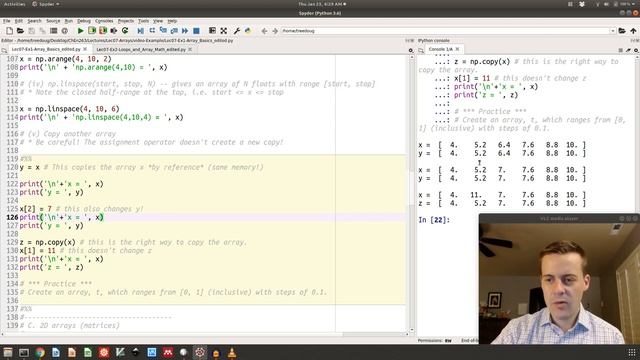
Task: Step into function in debugger
Action: point(163,31)
